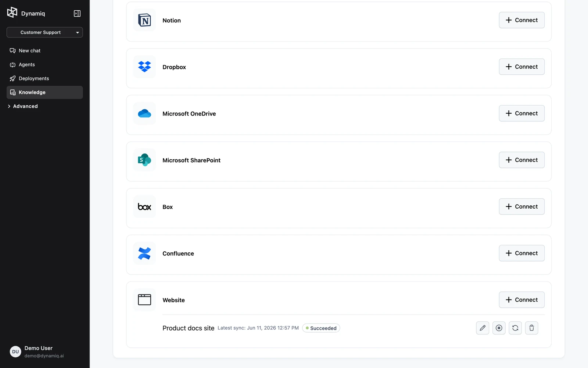Screen dimensions: 588x368
Task: Connect the Box source
Action: point(521,206)
